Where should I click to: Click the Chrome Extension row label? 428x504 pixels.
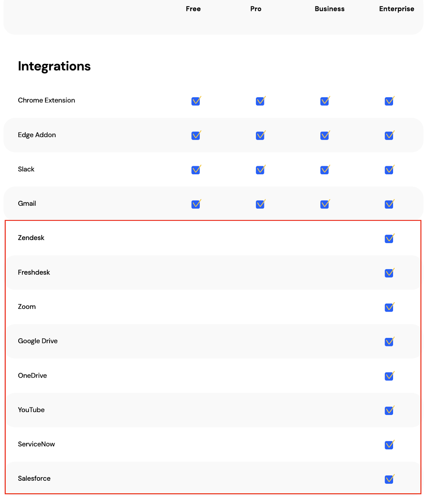pyautogui.click(x=46, y=100)
